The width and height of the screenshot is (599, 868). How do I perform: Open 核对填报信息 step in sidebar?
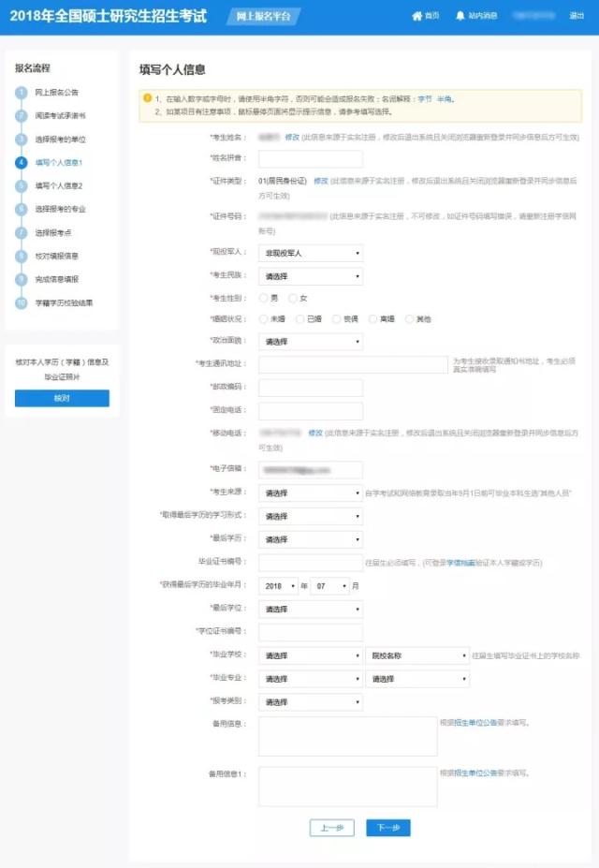click(x=56, y=256)
